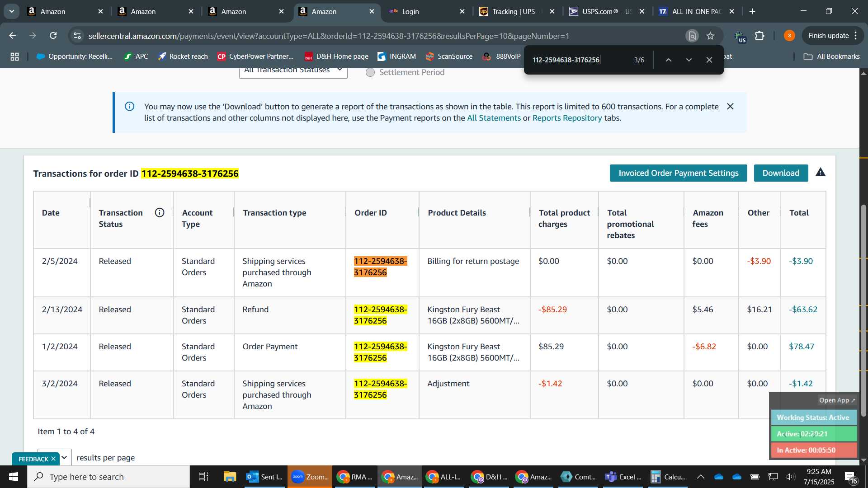Click Finish update button
The height and width of the screenshot is (488, 868).
tap(828, 36)
